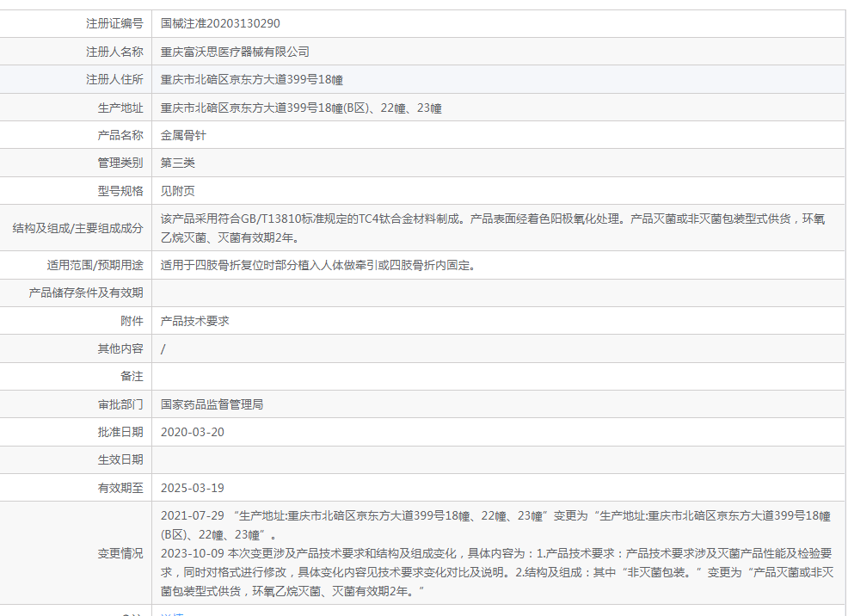
Task: Select registrant address ending 399号18幢
Action: (x=251, y=80)
